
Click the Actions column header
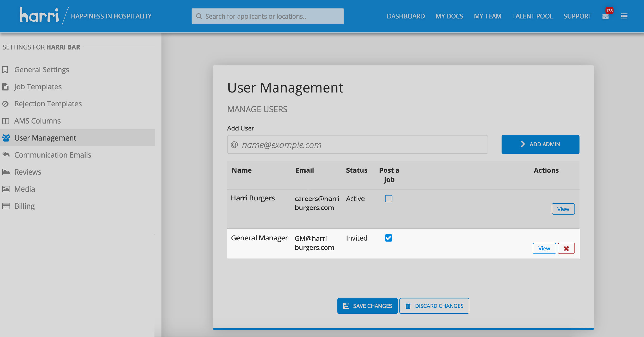[546, 170]
